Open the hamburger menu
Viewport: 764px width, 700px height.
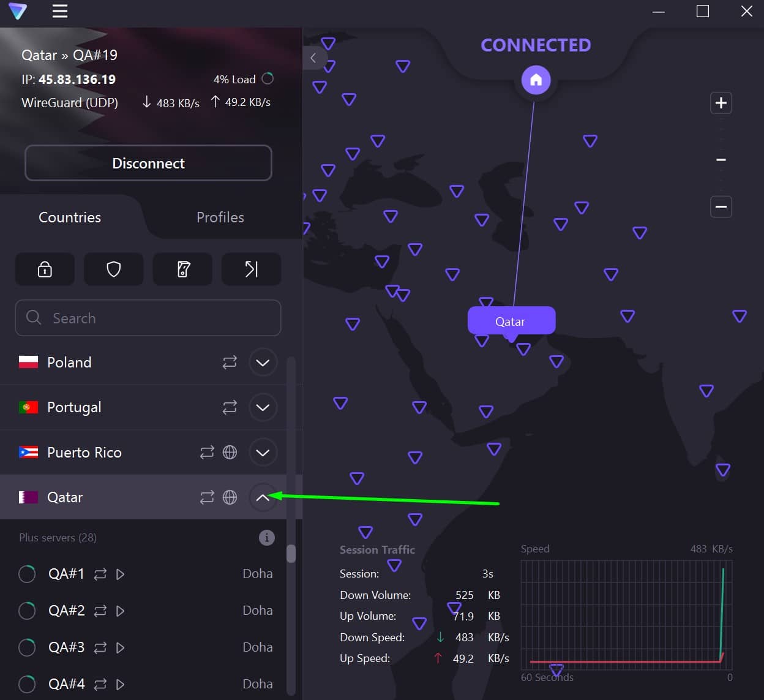click(60, 11)
